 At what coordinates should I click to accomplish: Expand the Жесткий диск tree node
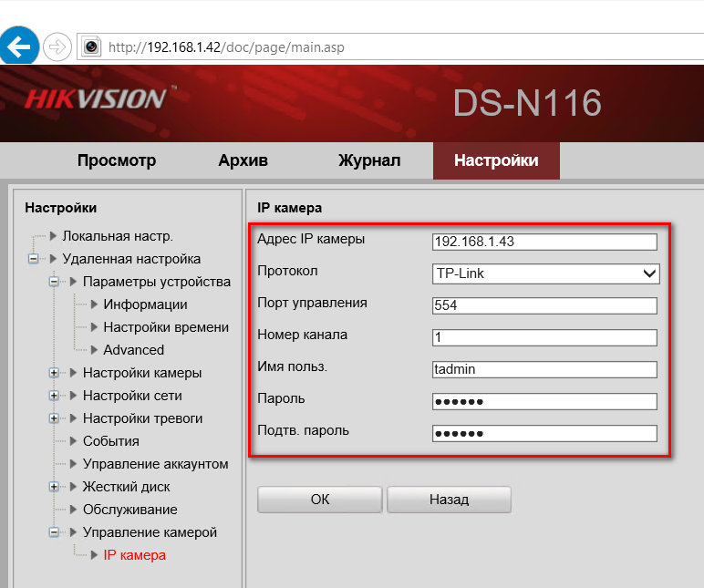[x=54, y=487]
